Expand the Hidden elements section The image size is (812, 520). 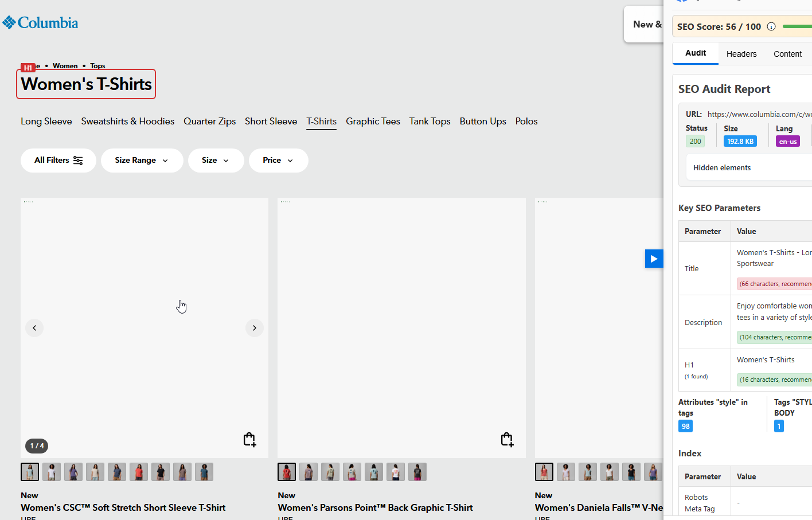[749, 167]
